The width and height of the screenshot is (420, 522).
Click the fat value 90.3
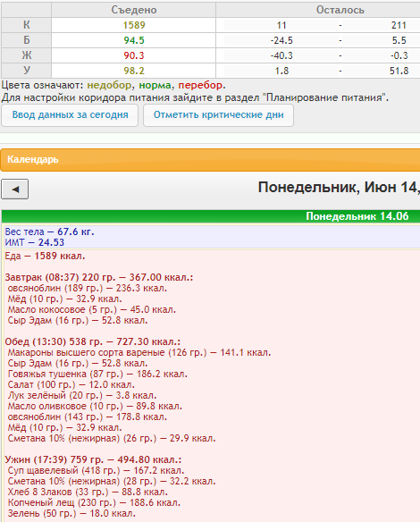point(134,55)
